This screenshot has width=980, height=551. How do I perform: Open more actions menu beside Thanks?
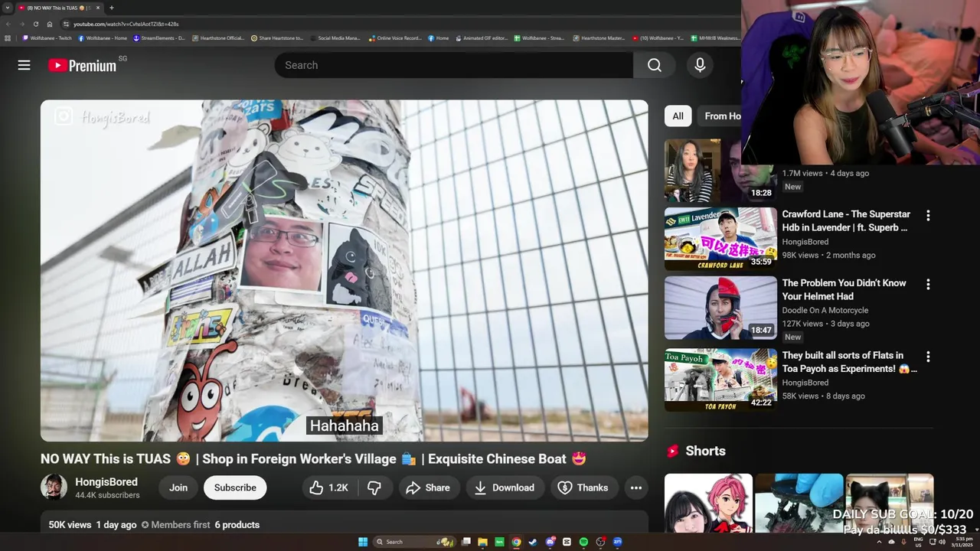click(x=635, y=487)
